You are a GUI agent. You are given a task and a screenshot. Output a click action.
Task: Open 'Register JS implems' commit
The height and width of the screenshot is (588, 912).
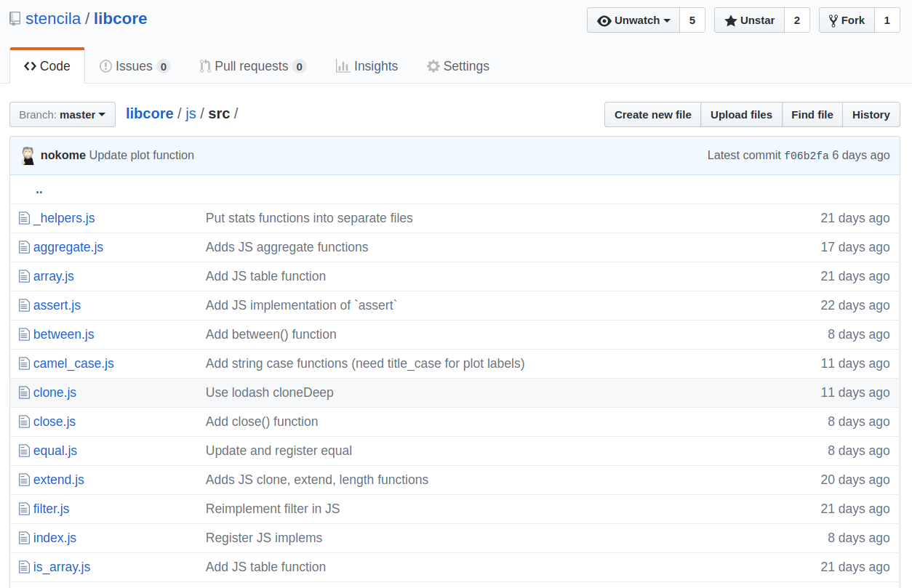coord(264,538)
